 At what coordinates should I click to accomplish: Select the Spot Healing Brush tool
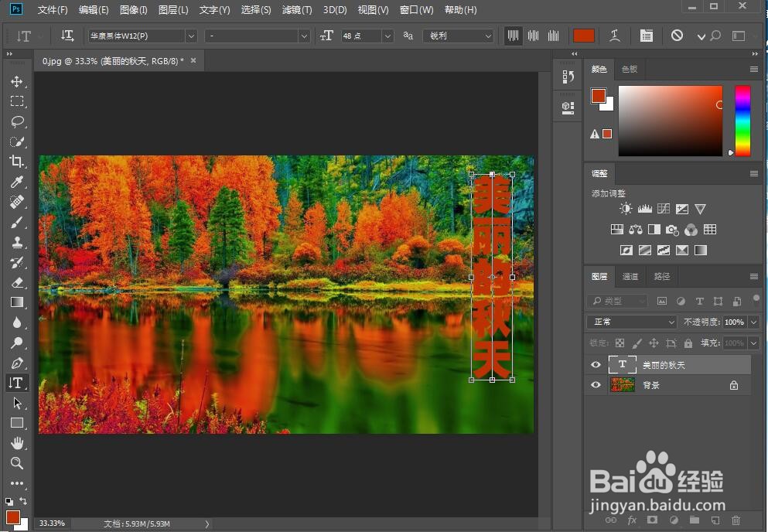point(17,202)
